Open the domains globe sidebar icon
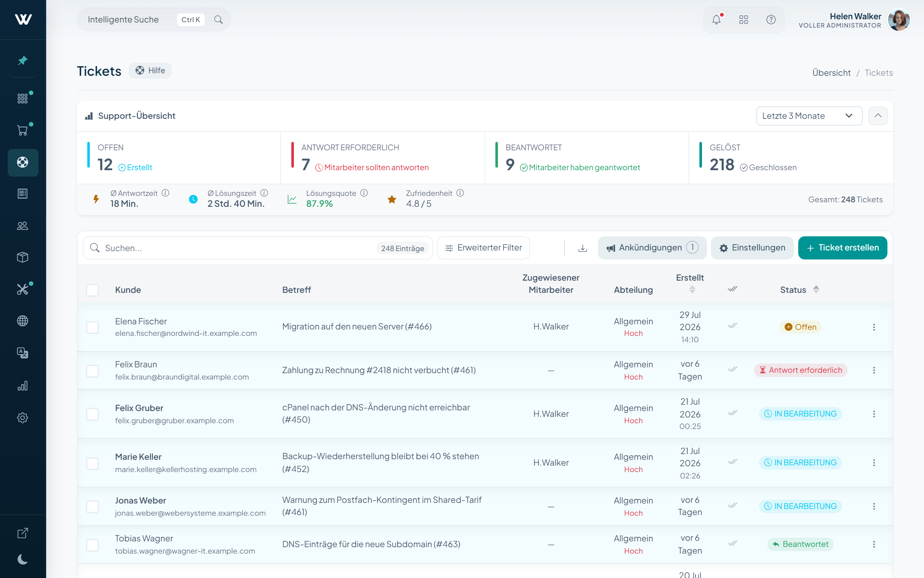Screen dimensions: 924x578 (x=23, y=321)
